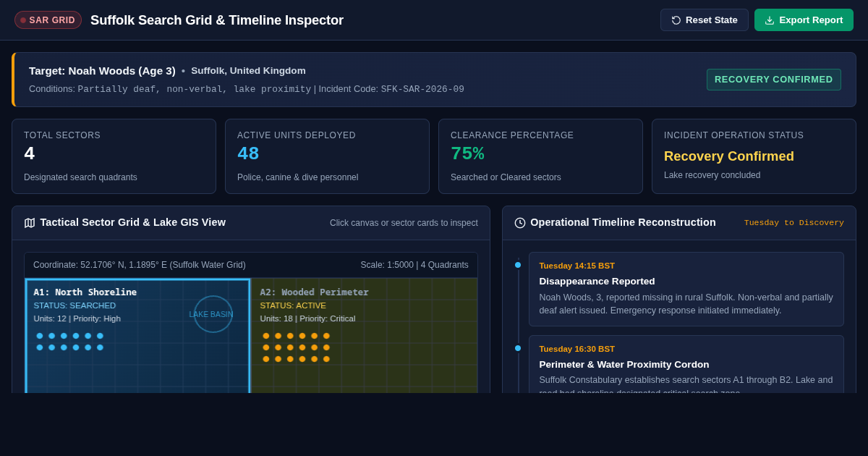The width and height of the screenshot is (868, 456).
Task: Click the 'Tuesday to Discovery' label
Action: click(x=794, y=223)
